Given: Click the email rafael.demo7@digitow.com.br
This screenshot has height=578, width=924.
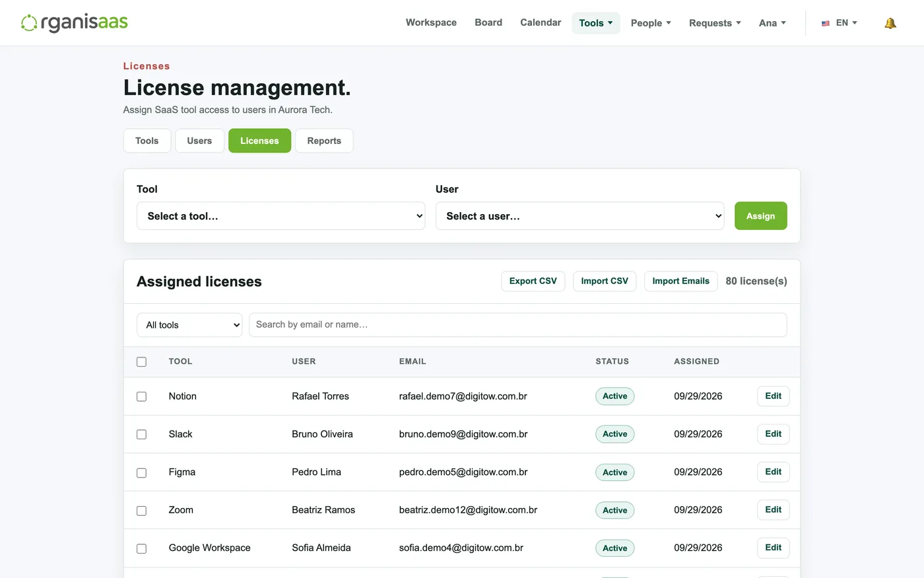Looking at the screenshot, I should (463, 396).
